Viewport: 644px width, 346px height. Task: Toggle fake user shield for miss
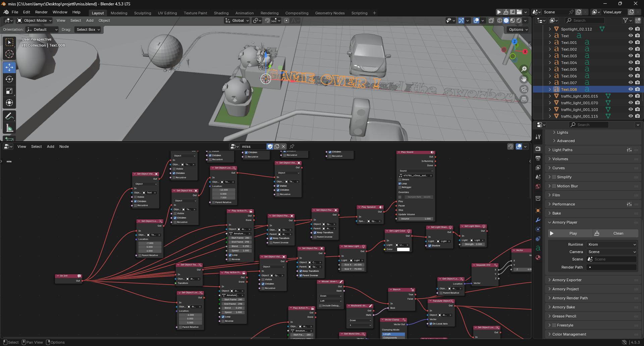click(270, 147)
